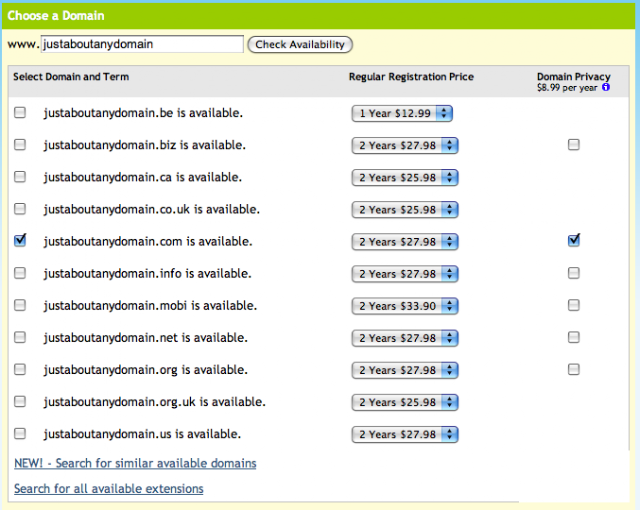Image resolution: width=640 pixels, height=510 pixels.
Task: Open the .info registration term dropdown
Action: pos(405,274)
